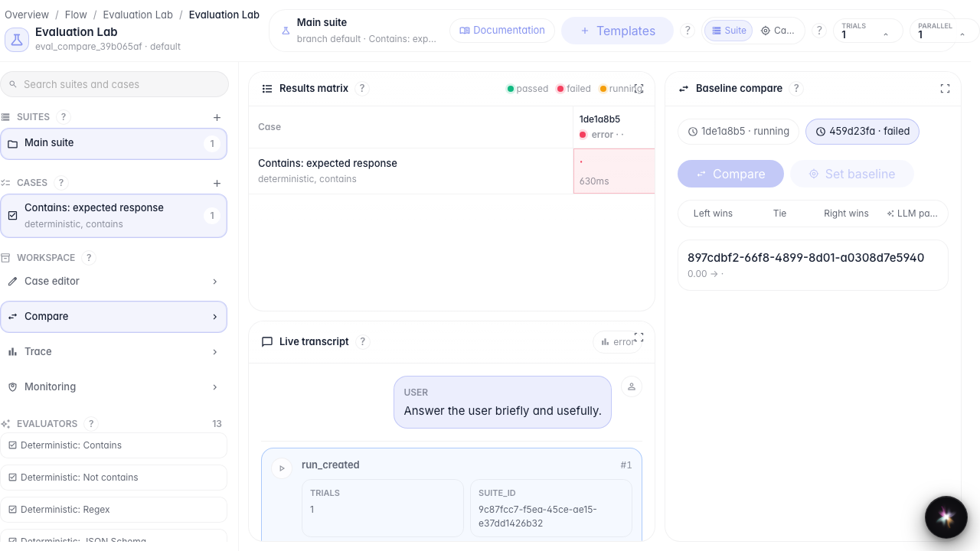Click the Main suite folder icon
The image size is (980, 551).
(x=12, y=144)
